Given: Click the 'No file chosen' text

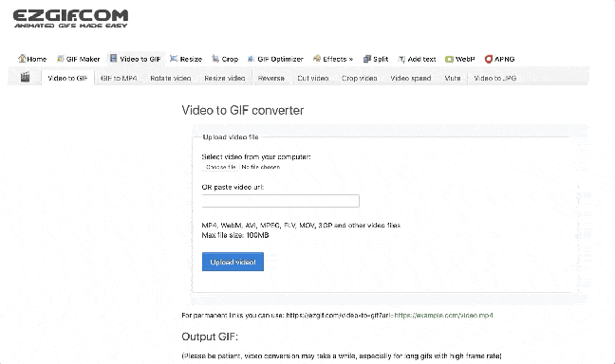Looking at the screenshot, I should [x=261, y=167].
